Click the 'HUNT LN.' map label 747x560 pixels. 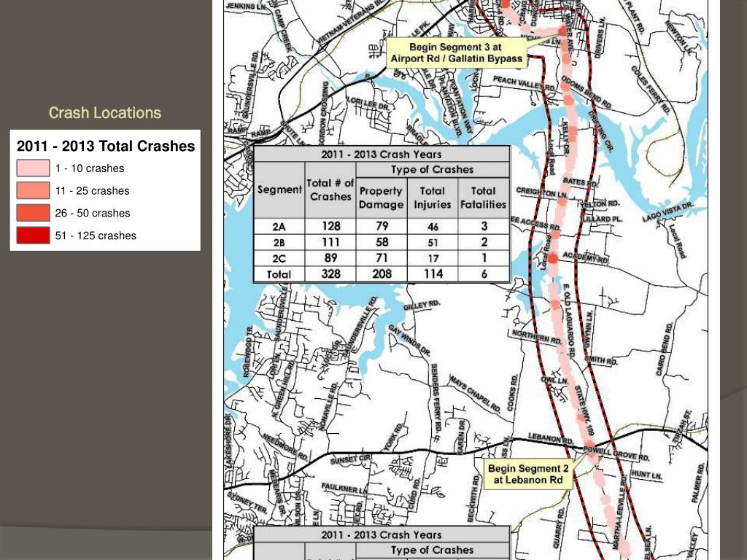(x=646, y=475)
